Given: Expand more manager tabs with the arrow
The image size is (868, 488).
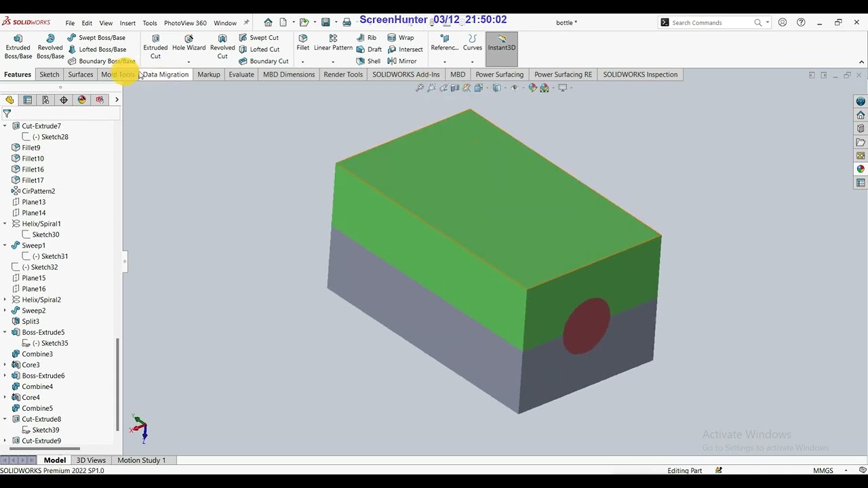Looking at the screenshot, I should tap(117, 100).
